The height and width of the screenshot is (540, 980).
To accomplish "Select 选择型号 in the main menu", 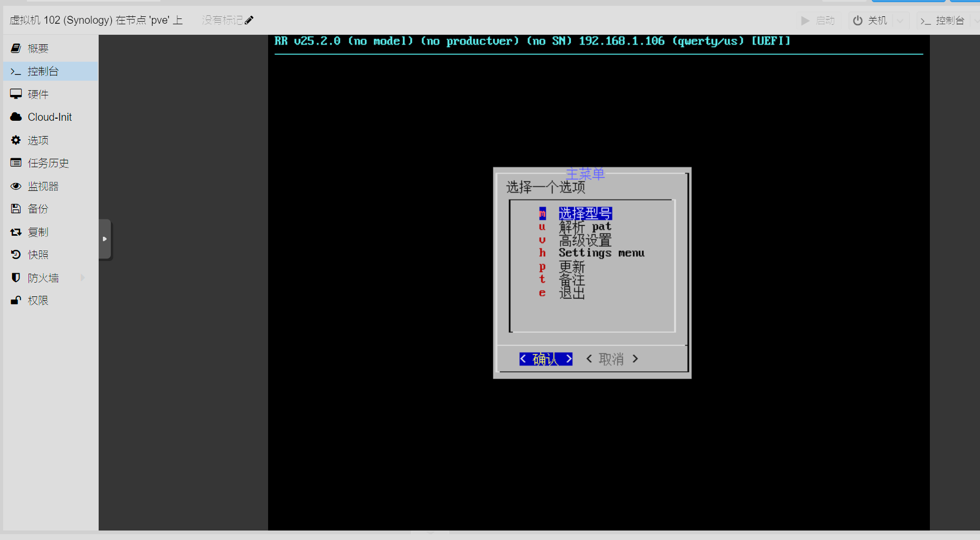I will pos(585,214).
